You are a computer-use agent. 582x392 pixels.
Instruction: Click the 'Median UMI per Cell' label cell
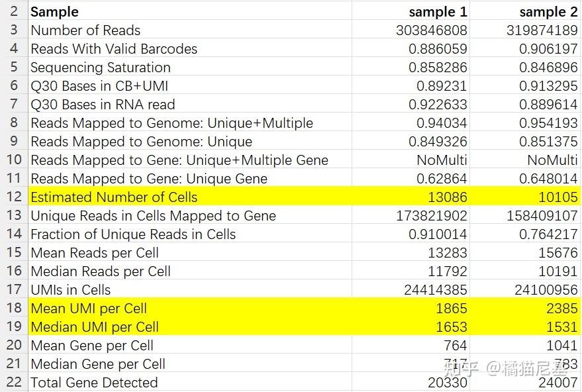(95, 326)
